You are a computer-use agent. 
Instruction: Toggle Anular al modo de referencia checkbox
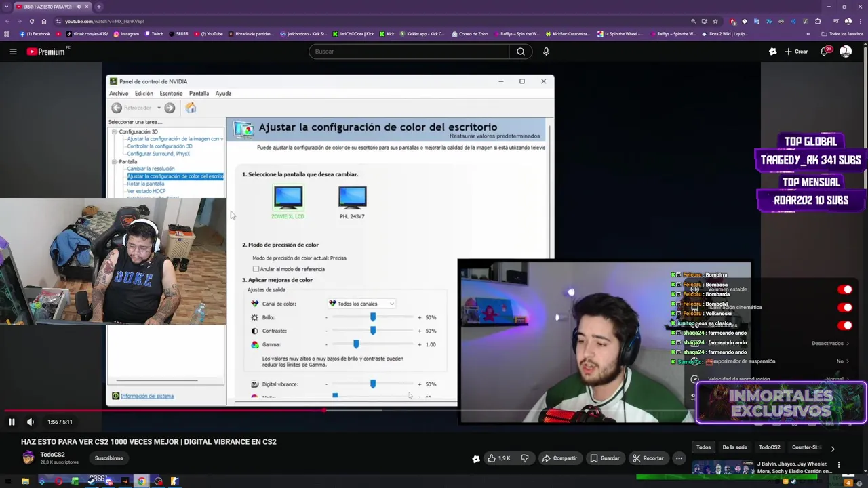coord(256,269)
